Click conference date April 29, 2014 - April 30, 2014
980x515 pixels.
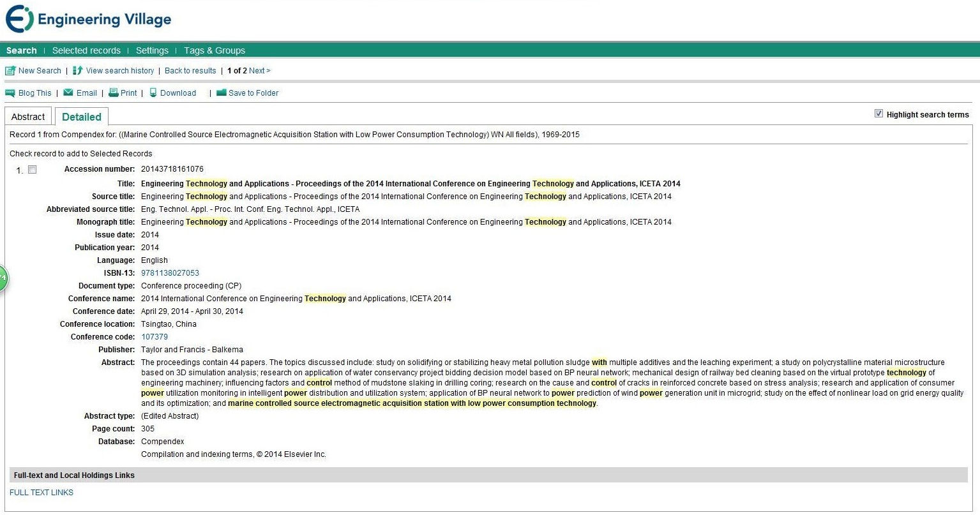tap(192, 311)
